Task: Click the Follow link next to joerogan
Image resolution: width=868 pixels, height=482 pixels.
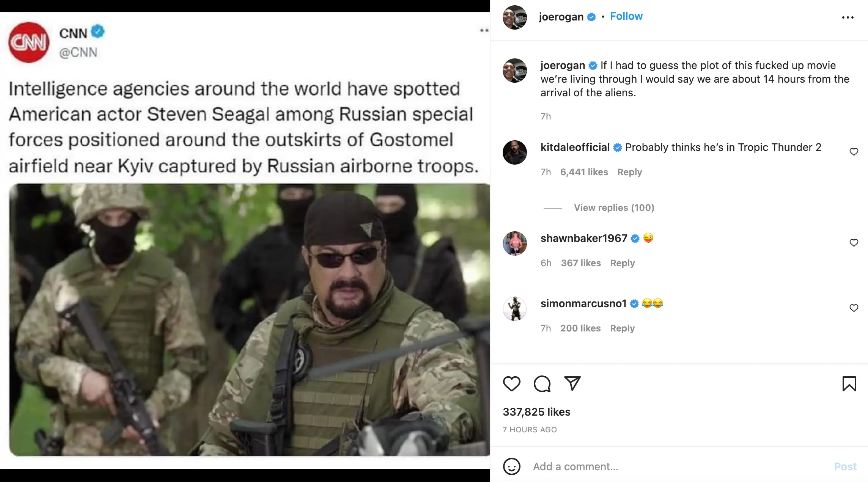Action: click(x=626, y=16)
